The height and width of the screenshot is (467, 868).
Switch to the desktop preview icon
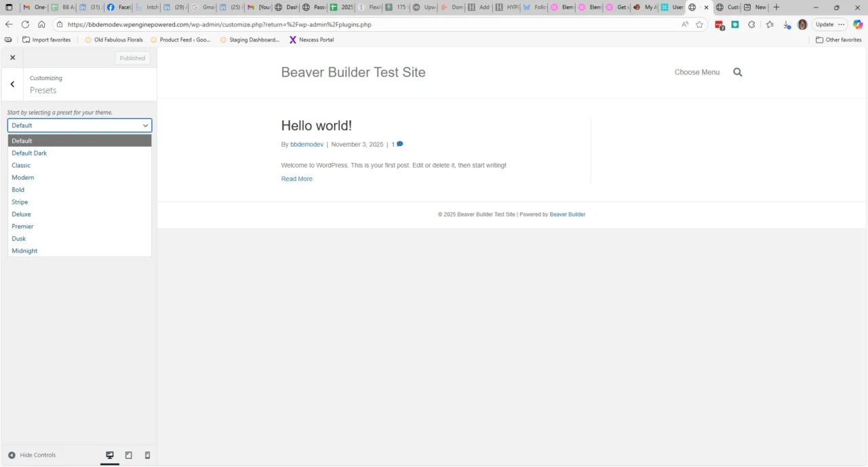pos(110,455)
